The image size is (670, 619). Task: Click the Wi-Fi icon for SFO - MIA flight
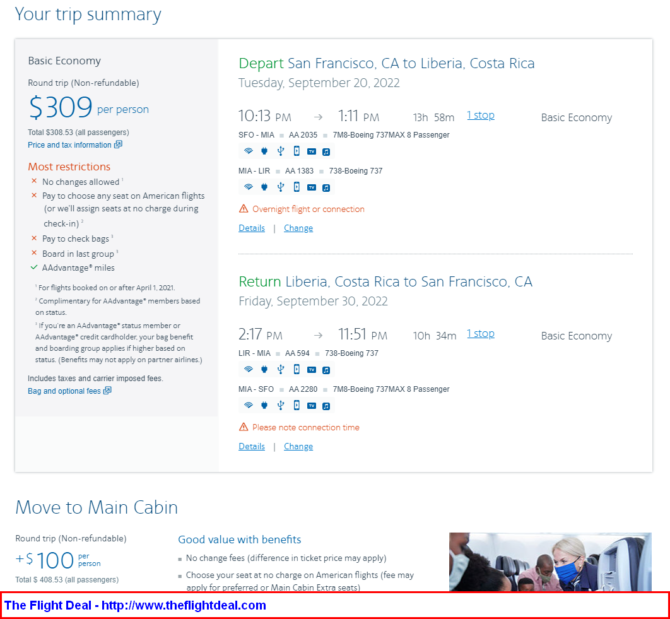click(247, 151)
